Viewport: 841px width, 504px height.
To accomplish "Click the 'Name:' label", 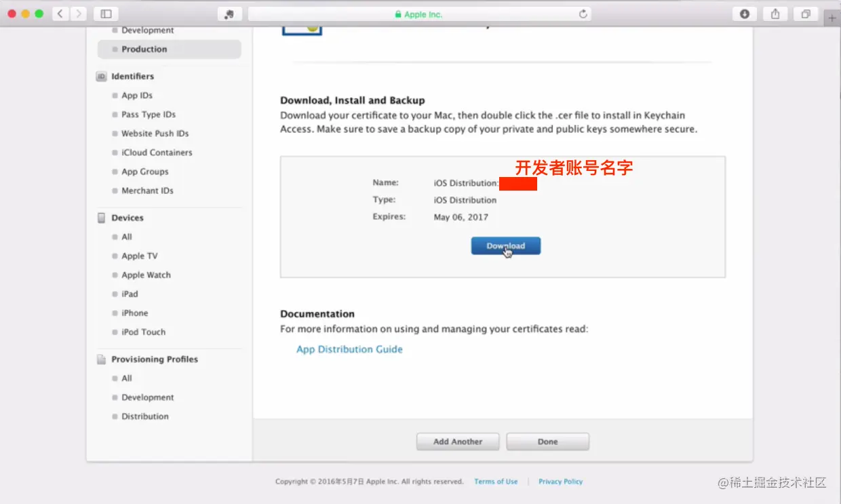I will 386,182.
